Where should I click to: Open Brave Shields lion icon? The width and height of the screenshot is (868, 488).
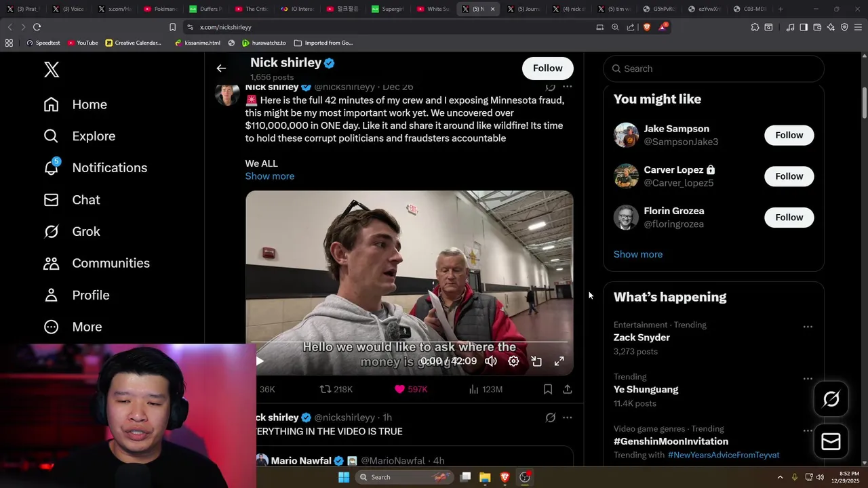[x=646, y=27]
